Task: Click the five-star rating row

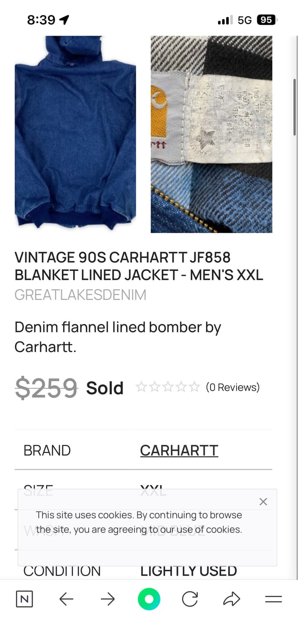Action: [168, 387]
